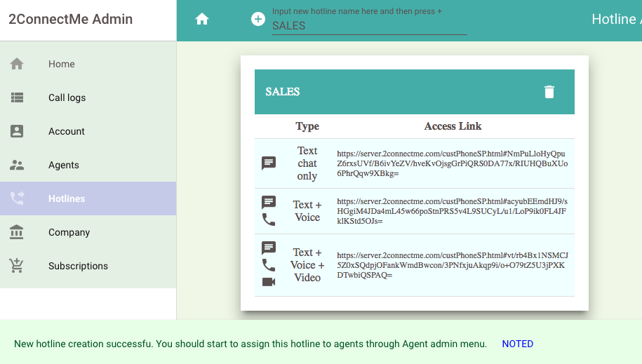Viewport: 642px width, 364px height.
Task: Dismiss notification with NOTED button
Action: click(x=517, y=344)
